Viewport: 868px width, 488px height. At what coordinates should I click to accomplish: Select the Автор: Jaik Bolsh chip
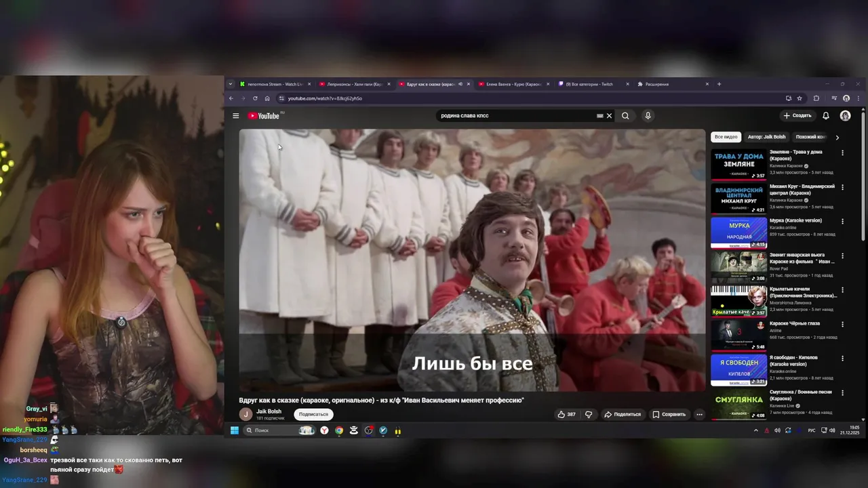[x=766, y=137]
